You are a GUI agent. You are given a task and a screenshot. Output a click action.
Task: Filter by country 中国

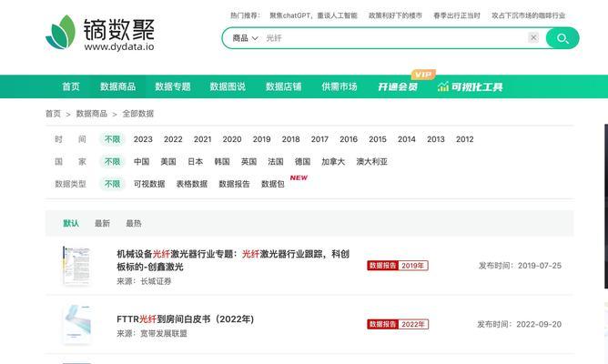[141, 161]
